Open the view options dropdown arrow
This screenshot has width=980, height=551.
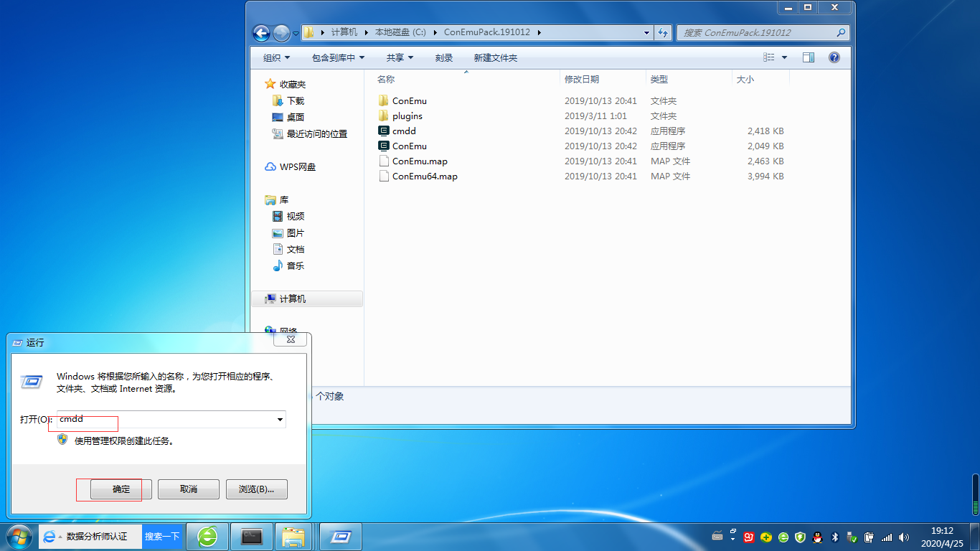click(x=784, y=57)
